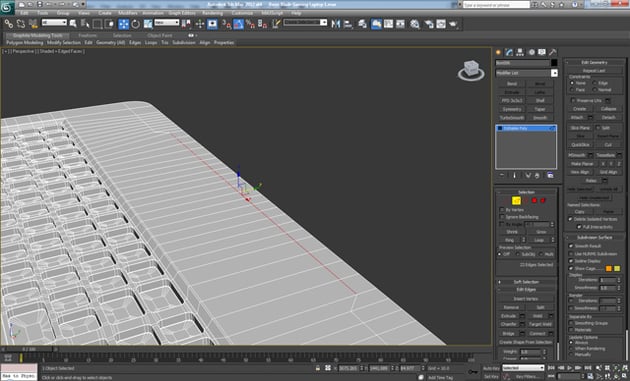This screenshot has width=630, height=381.
Task: Switch to the Freeform ribbon tab
Action: 87,35
